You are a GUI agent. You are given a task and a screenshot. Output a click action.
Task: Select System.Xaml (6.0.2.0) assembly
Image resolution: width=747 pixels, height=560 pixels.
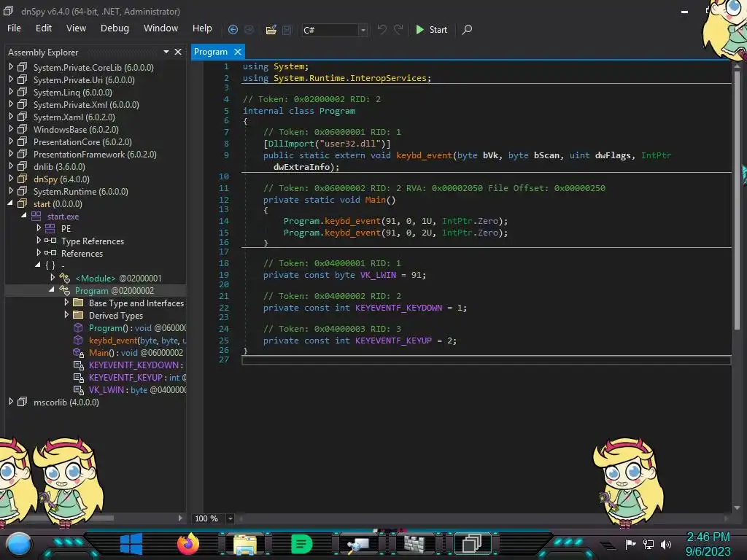coord(74,117)
